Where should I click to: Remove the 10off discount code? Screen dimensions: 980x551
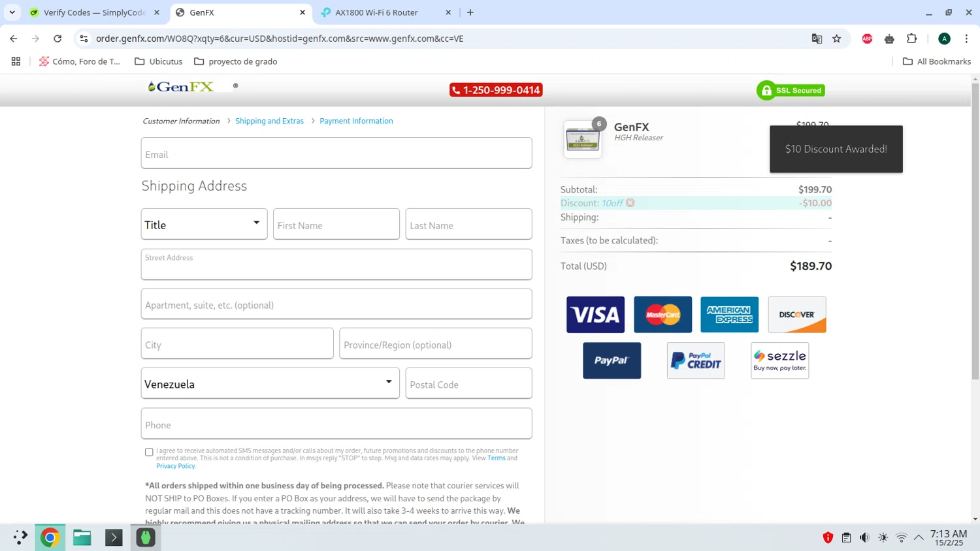click(x=630, y=203)
